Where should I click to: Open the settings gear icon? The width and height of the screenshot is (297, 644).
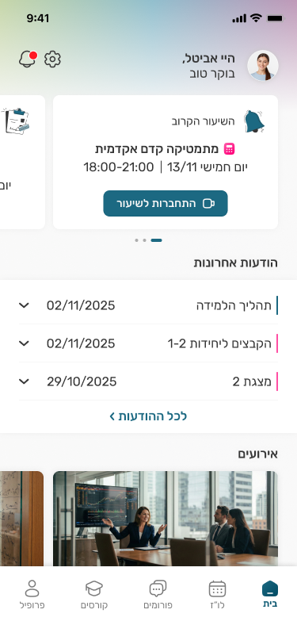coord(52,59)
